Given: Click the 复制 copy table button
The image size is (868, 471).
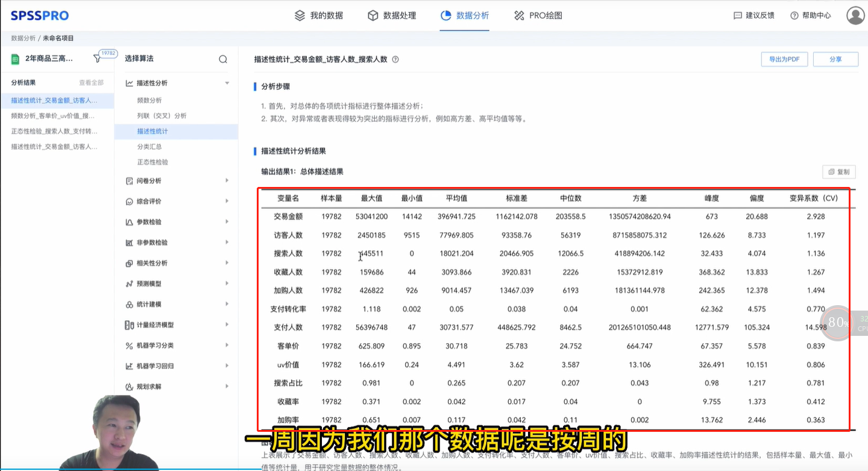Looking at the screenshot, I should coord(839,172).
